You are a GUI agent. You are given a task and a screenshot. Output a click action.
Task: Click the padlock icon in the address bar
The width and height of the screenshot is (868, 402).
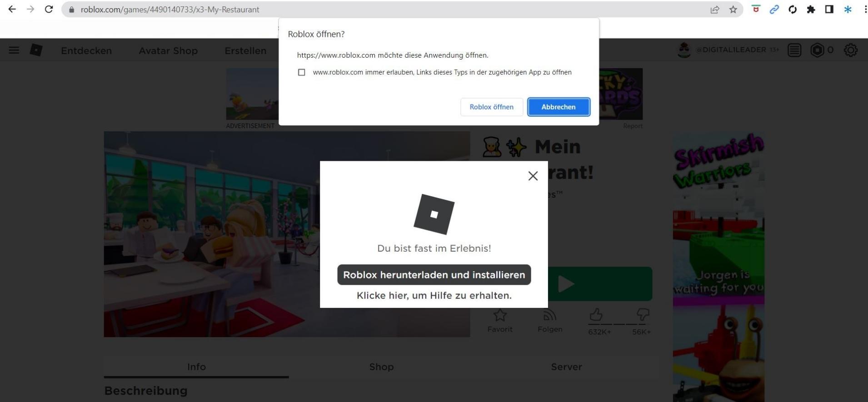[71, 10]
